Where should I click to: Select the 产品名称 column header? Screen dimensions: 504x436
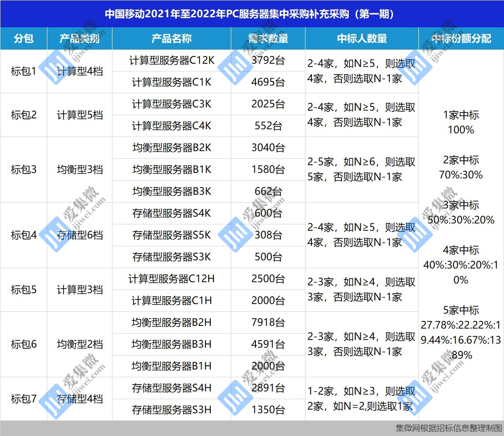172,38
